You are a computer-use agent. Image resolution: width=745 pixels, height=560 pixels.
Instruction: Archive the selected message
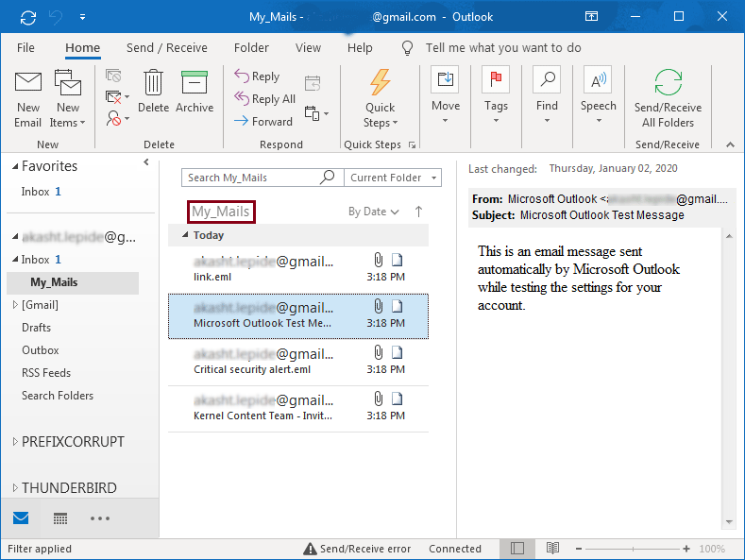pyautogui.click(x=195, y=92)
